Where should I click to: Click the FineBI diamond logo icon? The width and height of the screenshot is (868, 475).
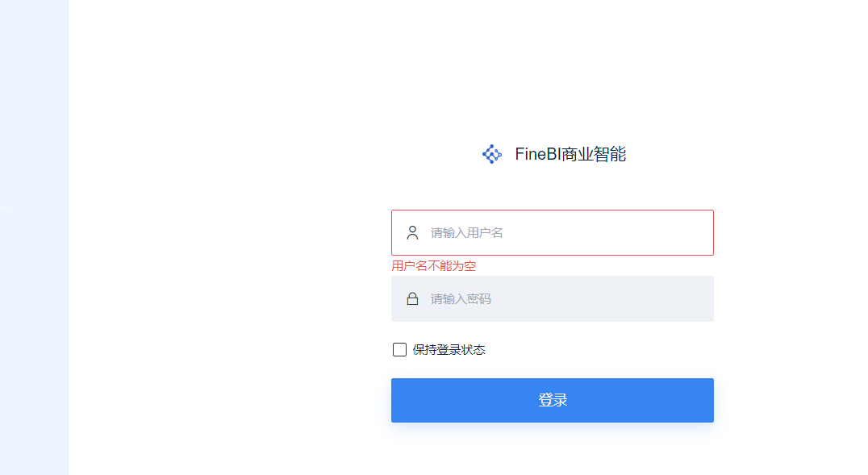pos(491,154)
